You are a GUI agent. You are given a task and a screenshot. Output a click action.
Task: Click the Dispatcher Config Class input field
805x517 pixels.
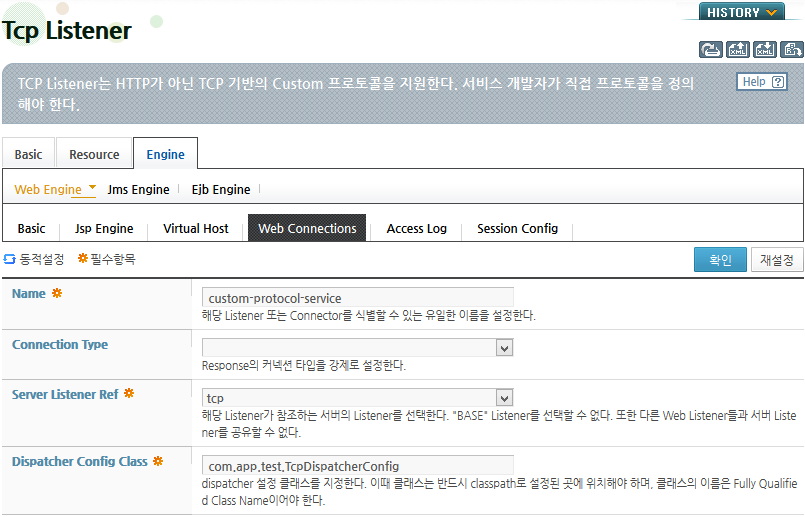358,465
